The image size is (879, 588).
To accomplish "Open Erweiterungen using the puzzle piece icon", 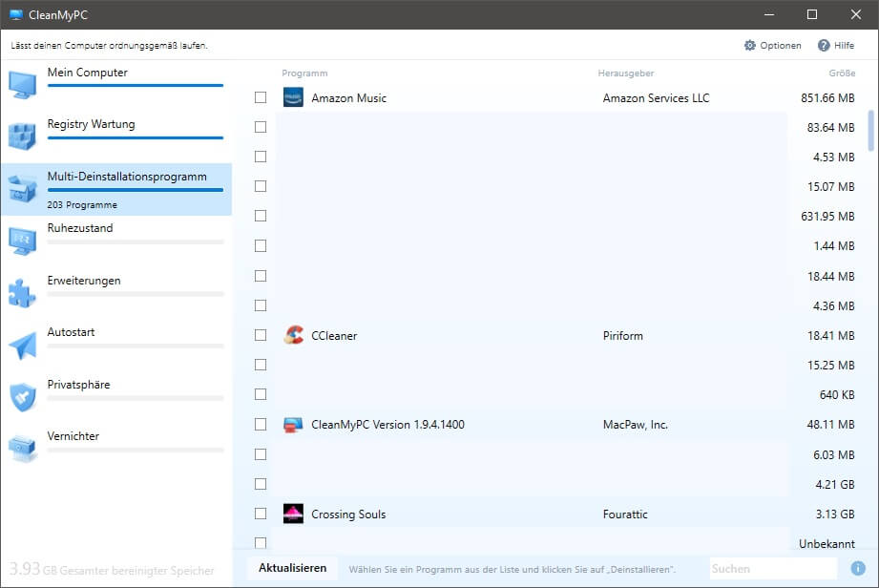I will [22, 293].
